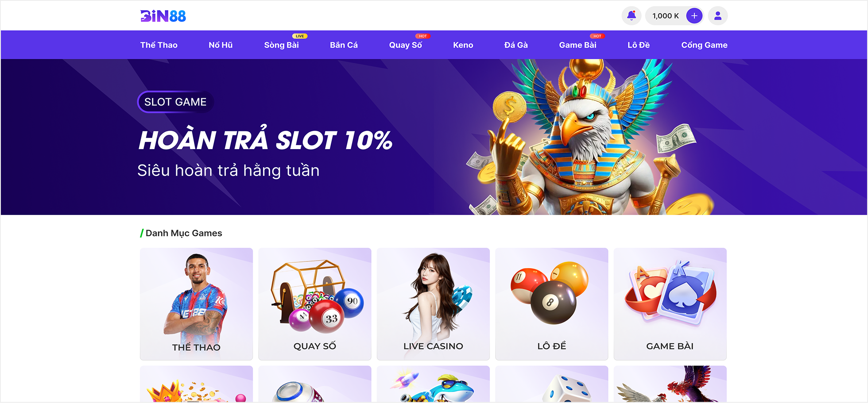This screenshot has height=403, width=868.
Task: Open the user profile icon
Action: [x=718, y=16]
